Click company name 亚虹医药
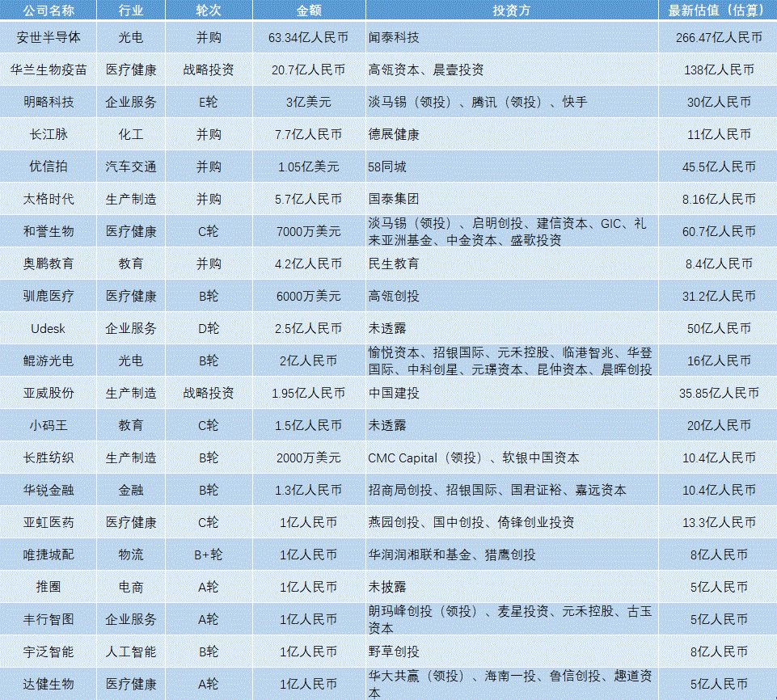 [x=48, y=521]
